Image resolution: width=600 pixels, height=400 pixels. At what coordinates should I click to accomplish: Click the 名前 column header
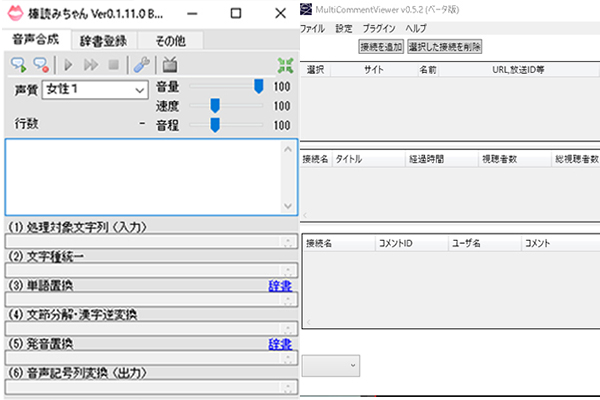tap(428, 70)
